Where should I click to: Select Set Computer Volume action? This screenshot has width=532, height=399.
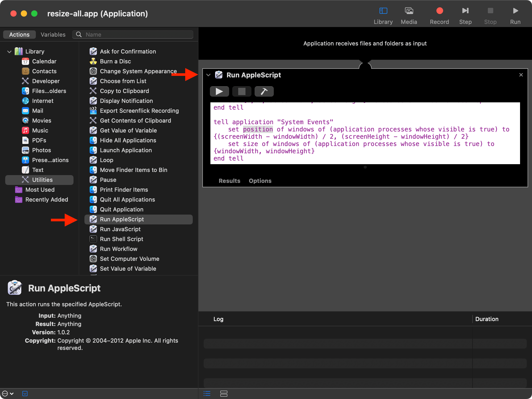click(124, 259)
